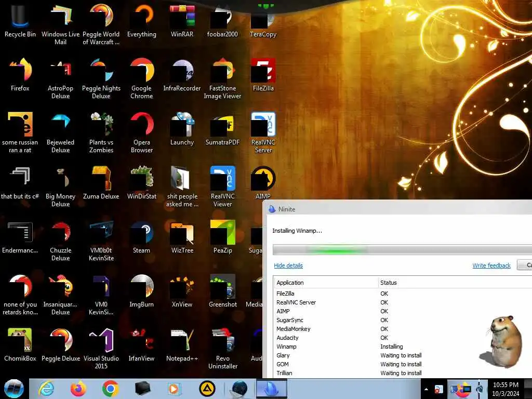Launch AIMP desktop shortcut
Screen dimensions: 532x399
point(263,182)
